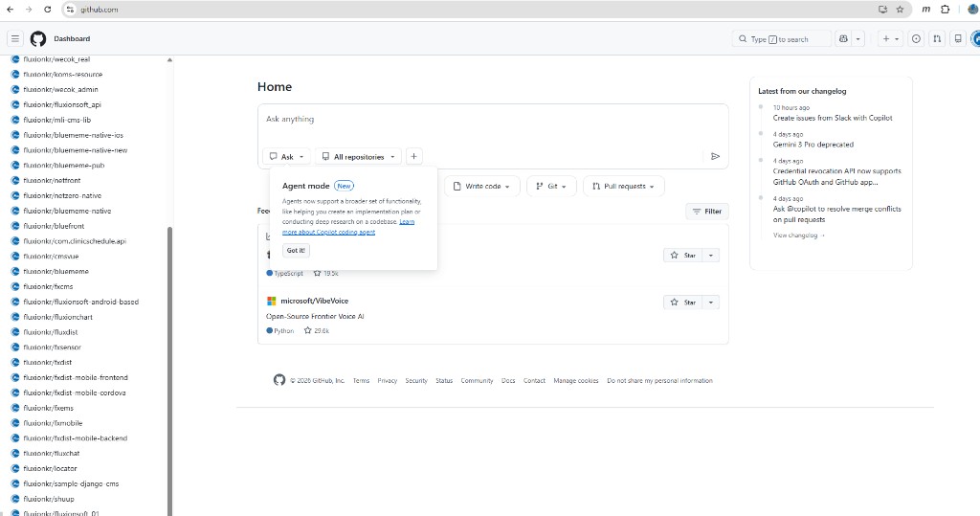This screenshot has height=516, width=980.
Task: Open the Ask mode dropdown
Action: [287, 156]
